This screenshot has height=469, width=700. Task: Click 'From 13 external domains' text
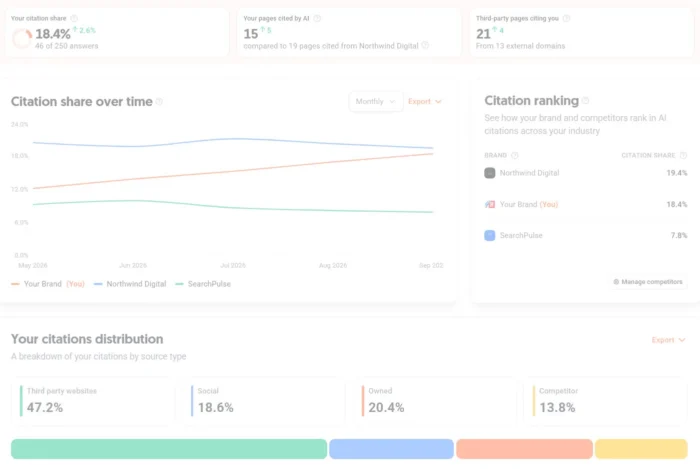click(520, 46)
